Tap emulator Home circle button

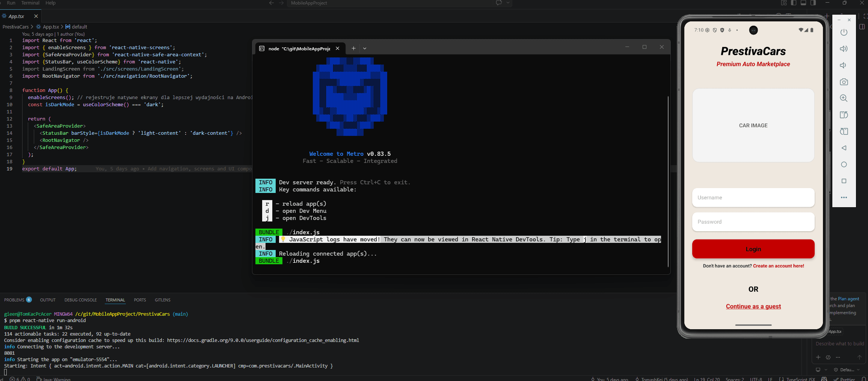coord(844,164)
